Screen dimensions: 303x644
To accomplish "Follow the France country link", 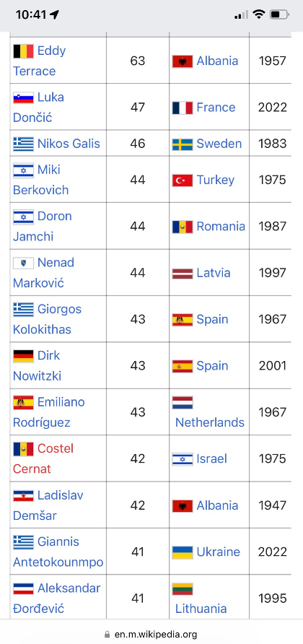I will point(216,108).
